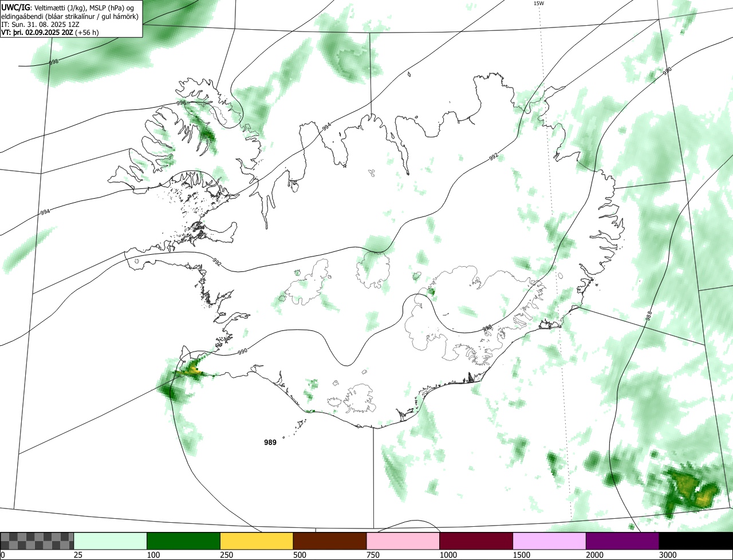
Task: Click the dark green 100–250 legend swatch
Action: pos(184,541)
